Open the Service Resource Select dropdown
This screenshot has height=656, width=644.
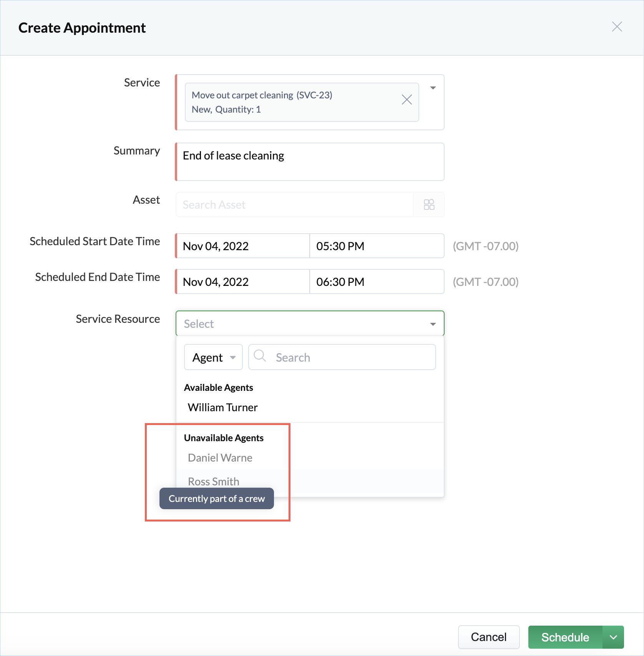click(x=310, y=324)
